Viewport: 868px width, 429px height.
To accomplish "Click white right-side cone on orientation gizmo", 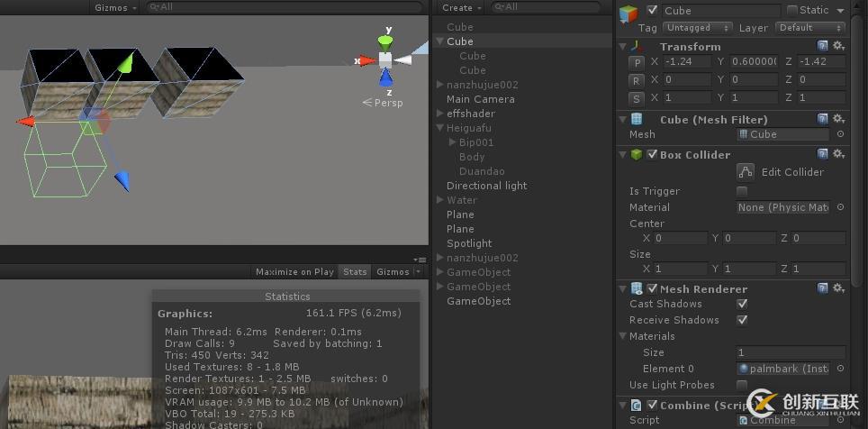I will (x=403, y=59).
